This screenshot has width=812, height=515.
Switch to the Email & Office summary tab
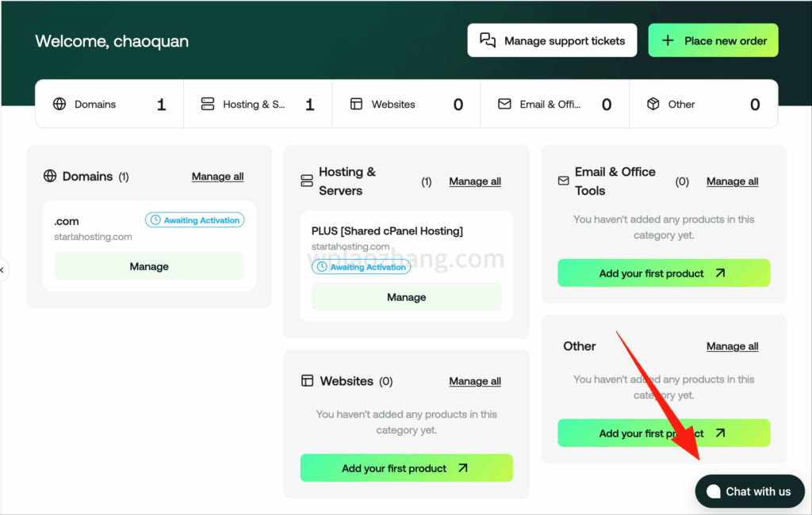point(554,104)
